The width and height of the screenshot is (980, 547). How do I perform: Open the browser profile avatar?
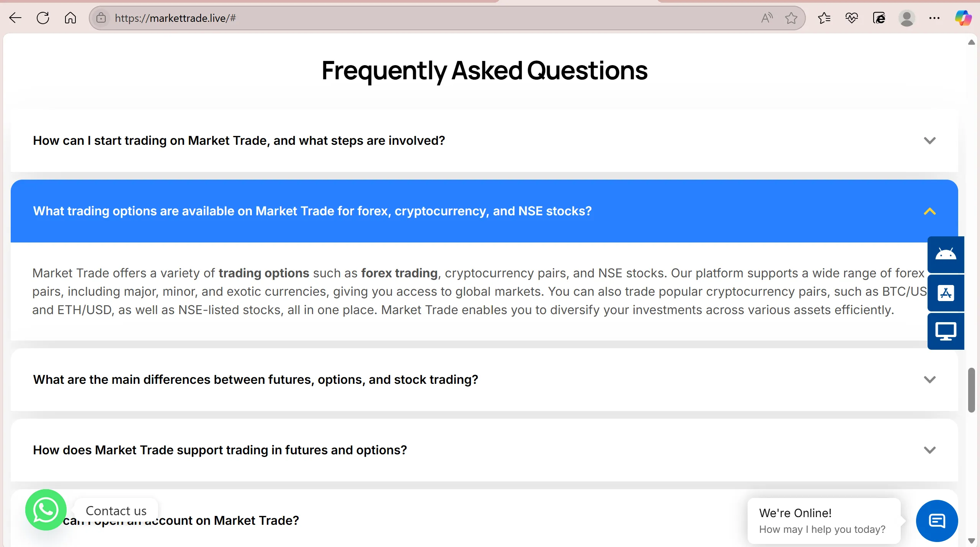[906, 18]
